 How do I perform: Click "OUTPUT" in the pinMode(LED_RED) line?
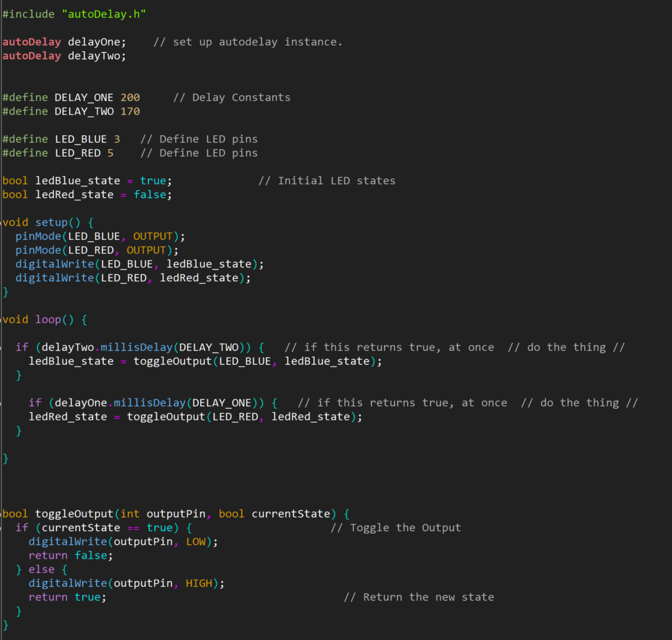pyautogui.click(x=146, y=250)
